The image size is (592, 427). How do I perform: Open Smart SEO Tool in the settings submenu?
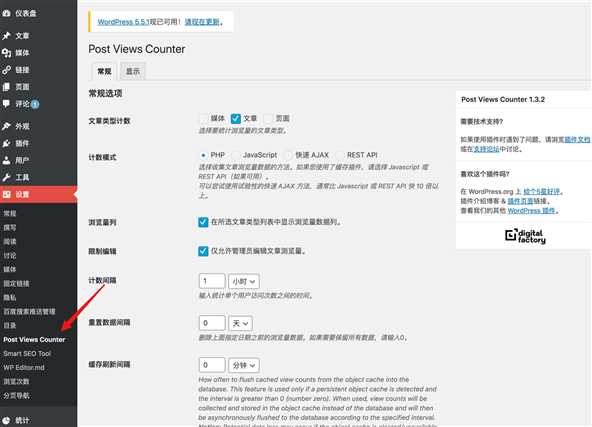point(27,353)
